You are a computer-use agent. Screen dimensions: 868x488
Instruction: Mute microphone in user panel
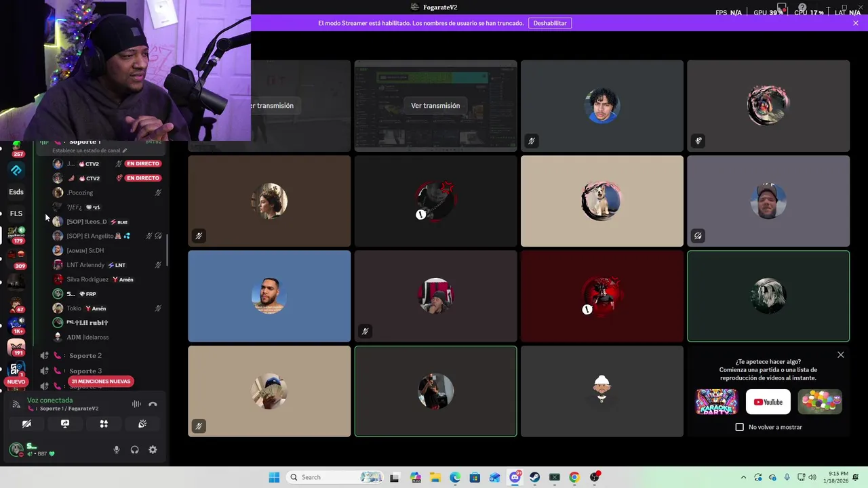(117, 449)
